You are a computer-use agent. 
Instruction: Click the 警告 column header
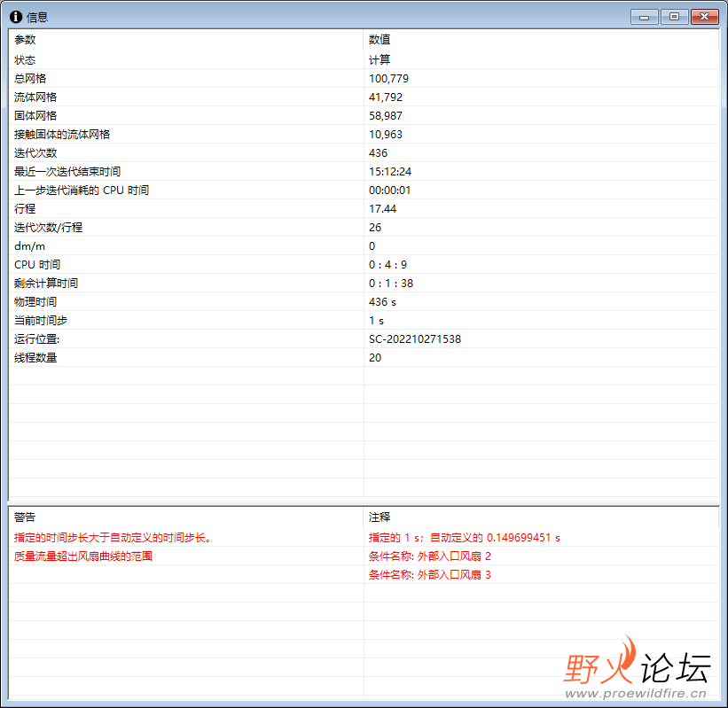coord(185,517)
